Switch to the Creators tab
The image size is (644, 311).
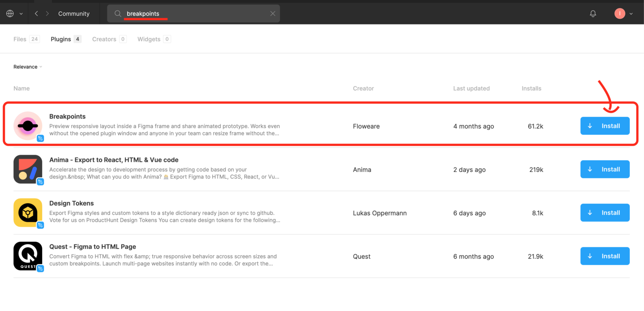(109, 39)
